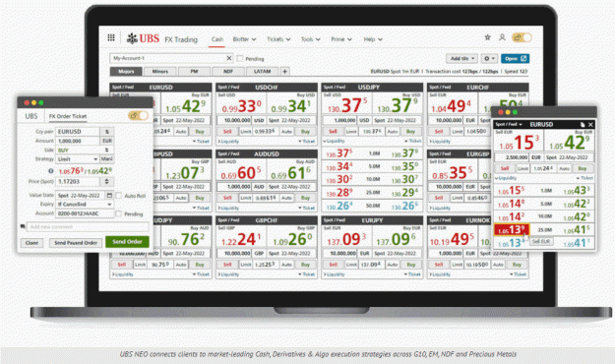
Task: Toggle the lock switch in main header
Action: click(522, 37)
